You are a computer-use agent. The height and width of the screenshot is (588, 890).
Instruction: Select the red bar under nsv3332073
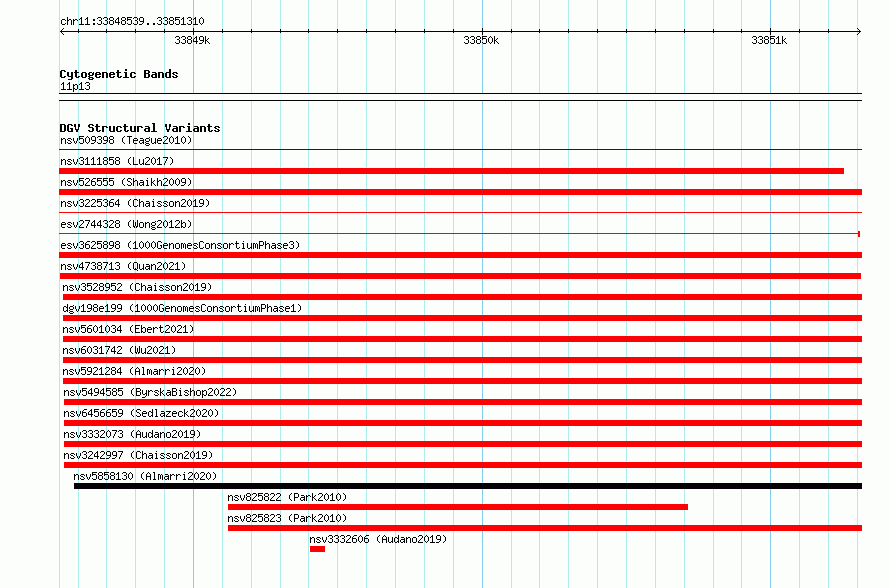coord(463,444)
